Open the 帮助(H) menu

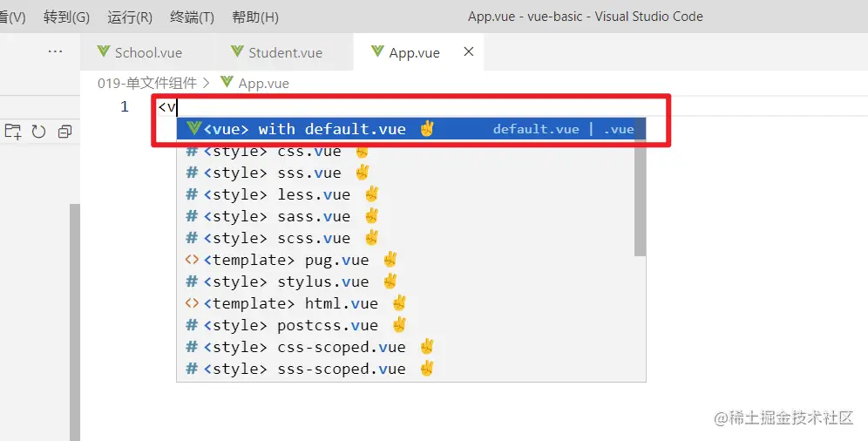click(x=255, y=17)
